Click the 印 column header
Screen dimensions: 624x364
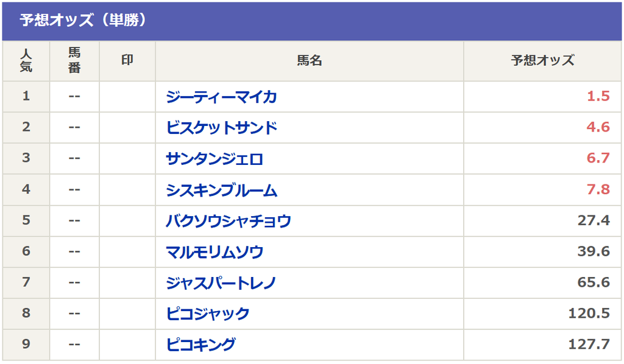127,61
